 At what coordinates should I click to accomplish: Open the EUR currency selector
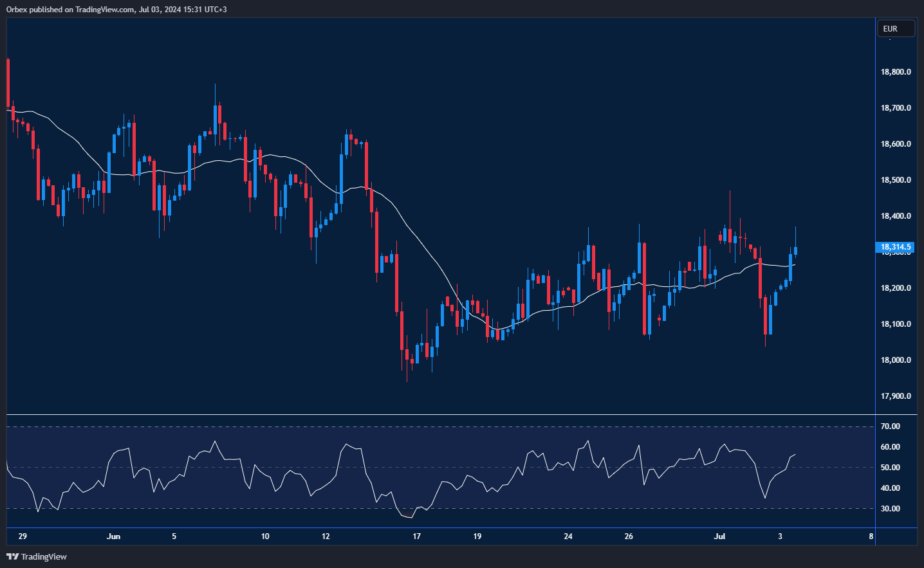pos(896,28)
